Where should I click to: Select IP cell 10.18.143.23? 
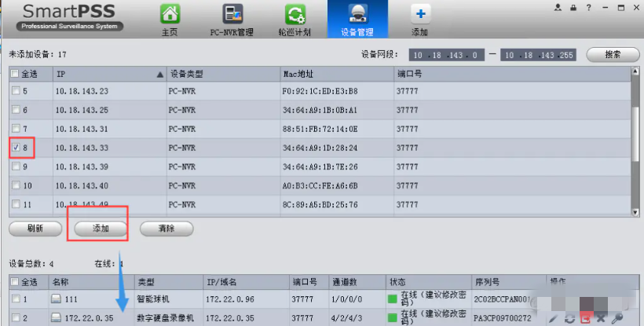point(82,91)
